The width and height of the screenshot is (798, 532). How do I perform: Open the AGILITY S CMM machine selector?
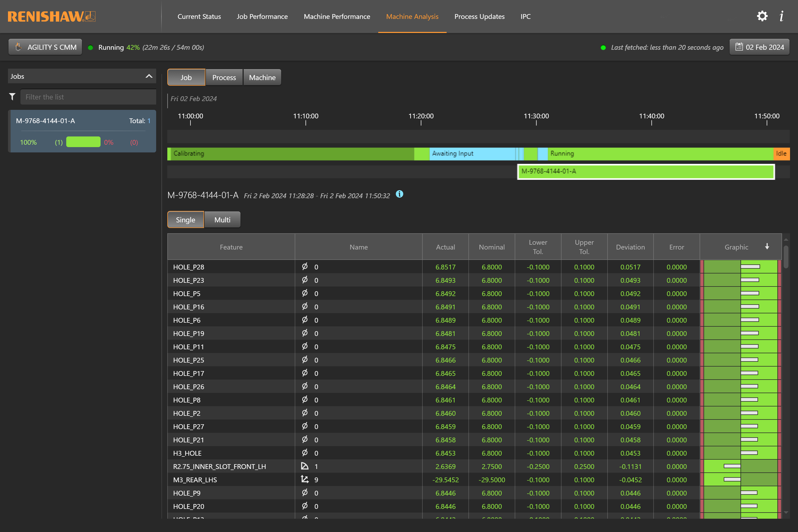45,47
